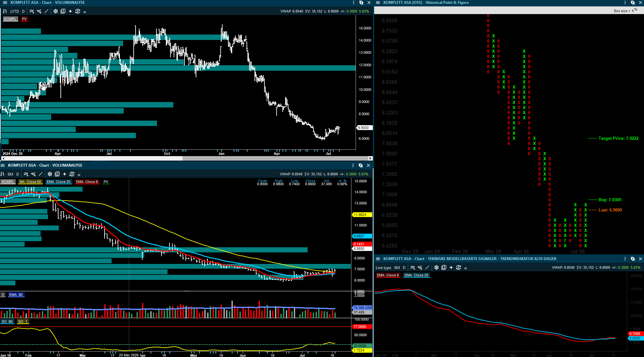644x357 pixels.
Task: Edit the Box size value field
Action: click(x=632, y=11)
